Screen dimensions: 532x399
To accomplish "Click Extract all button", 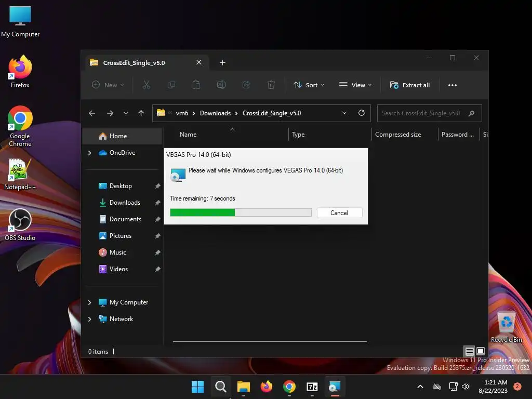I will click(410, 85).
